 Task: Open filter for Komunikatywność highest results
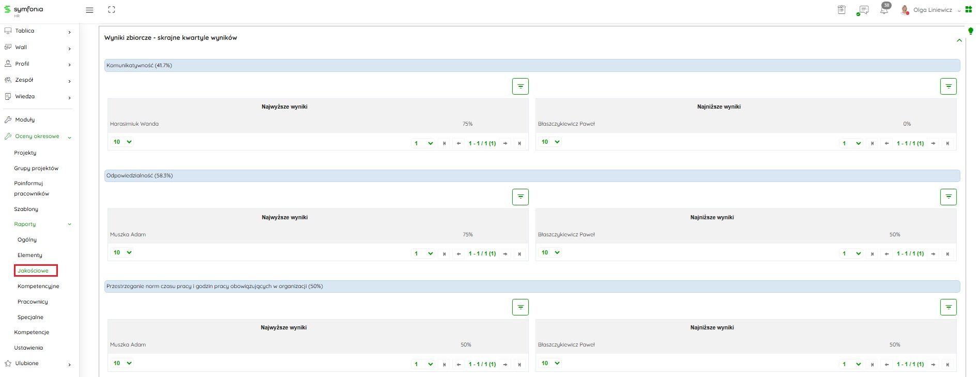(520, 86)
